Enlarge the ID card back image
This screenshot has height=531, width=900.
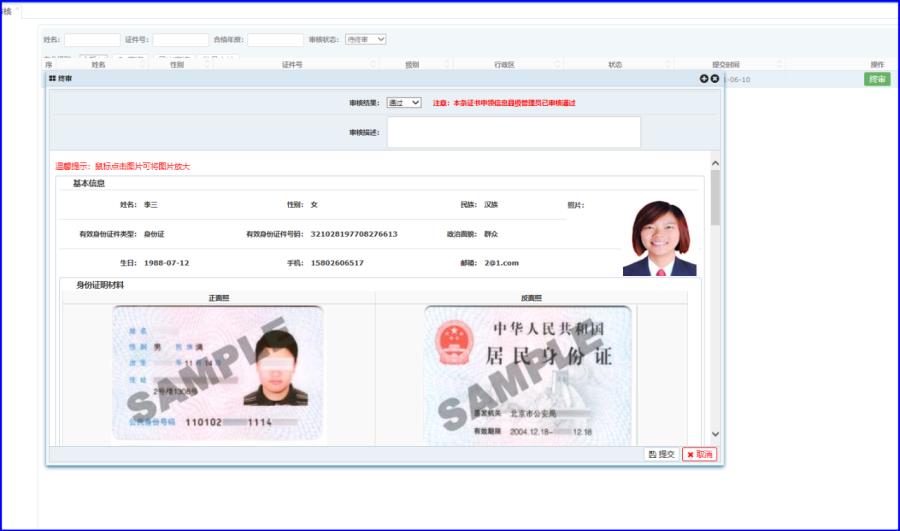528,373
